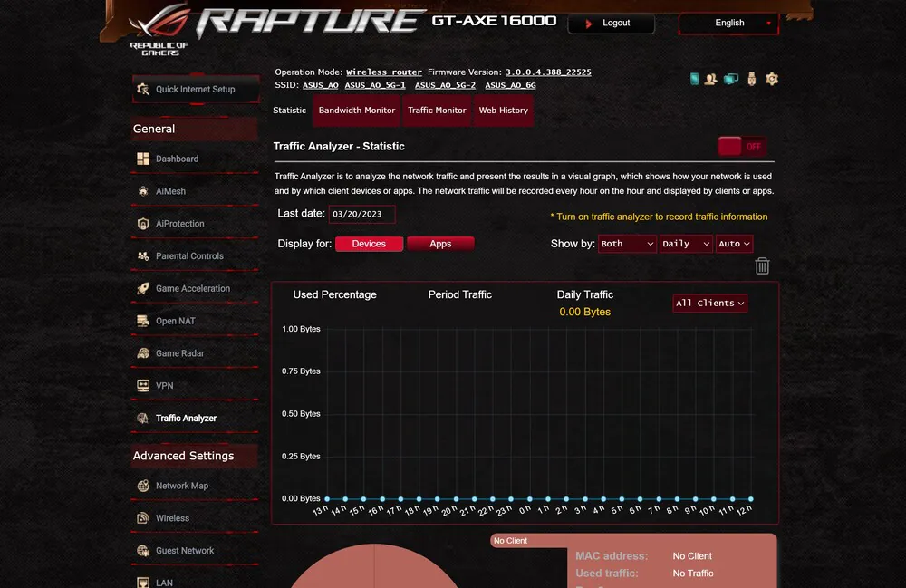
Task: Select Devices display mode
Action: (x=369, y=244)
